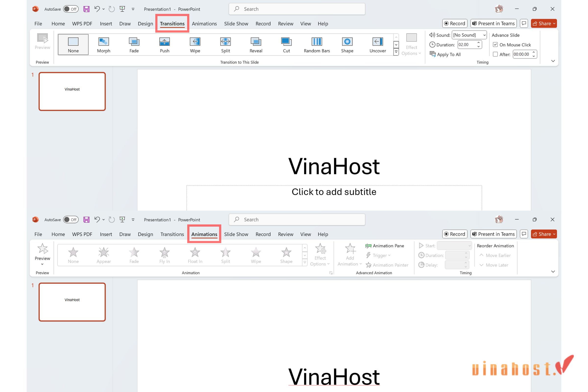Open Share dropdown in top window
Screen dimensions: 588x392
coord(544,24)
